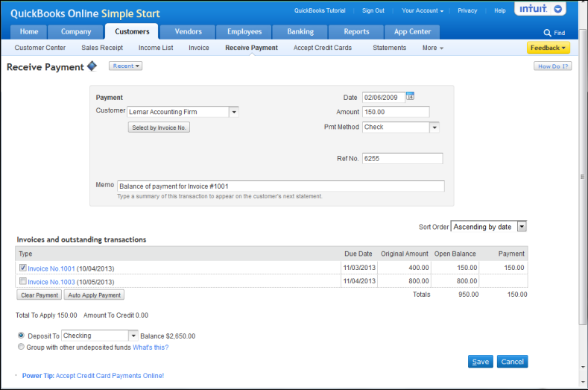The width and height of the screenshot is (588, 390).
Task: Click the Totals open balance 950.00
Action: [468, 295]
